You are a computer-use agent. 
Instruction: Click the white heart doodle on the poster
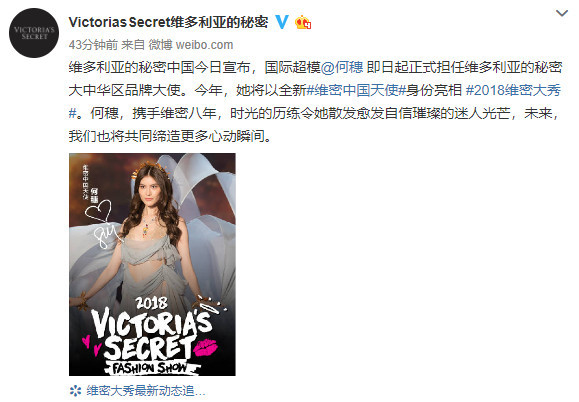coord(98,211)
